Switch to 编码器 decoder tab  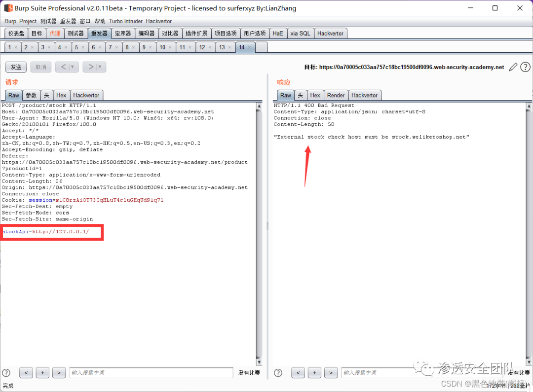tap(147, 34)
